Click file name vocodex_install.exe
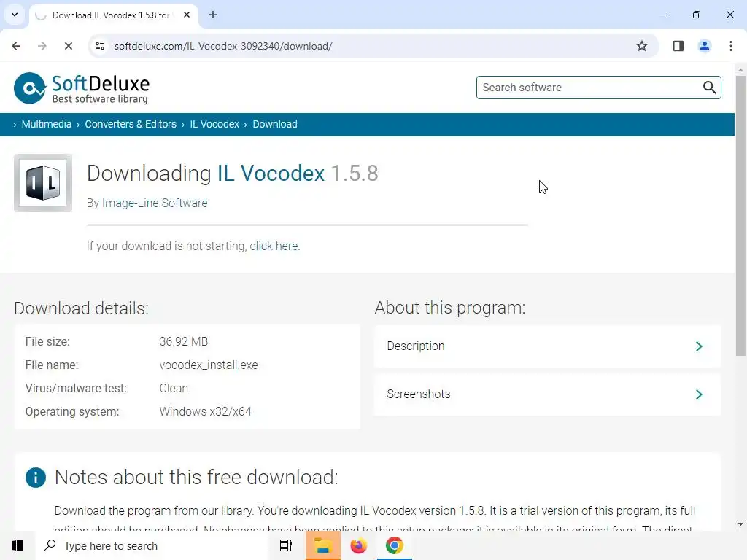This screenshot has height=560, width=747. coord(209,365)
